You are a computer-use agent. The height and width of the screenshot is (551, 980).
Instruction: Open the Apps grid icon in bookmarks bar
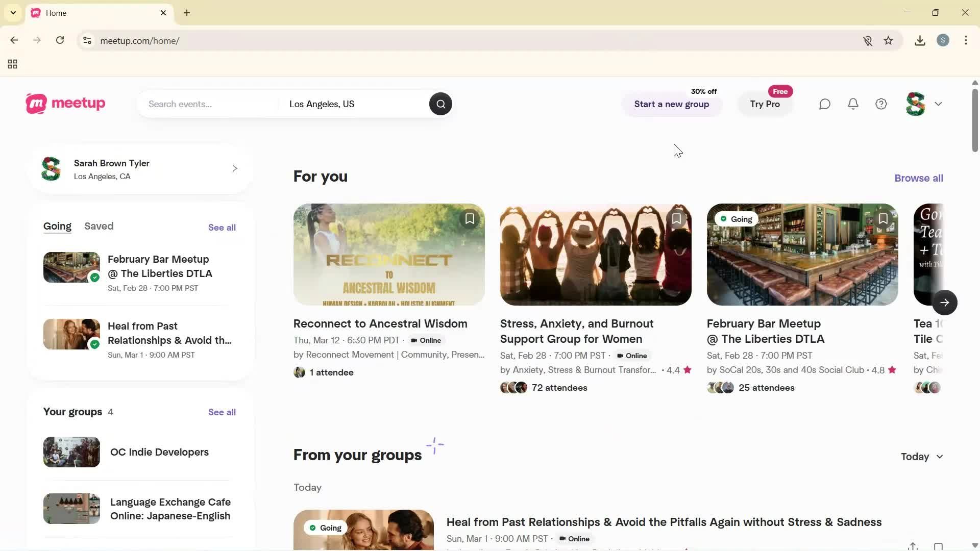coord(12,64)
